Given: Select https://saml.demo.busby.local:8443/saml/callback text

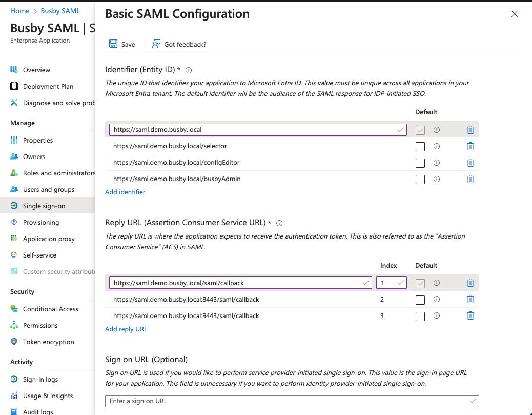Looking at the screenshot, I should 186,299.
